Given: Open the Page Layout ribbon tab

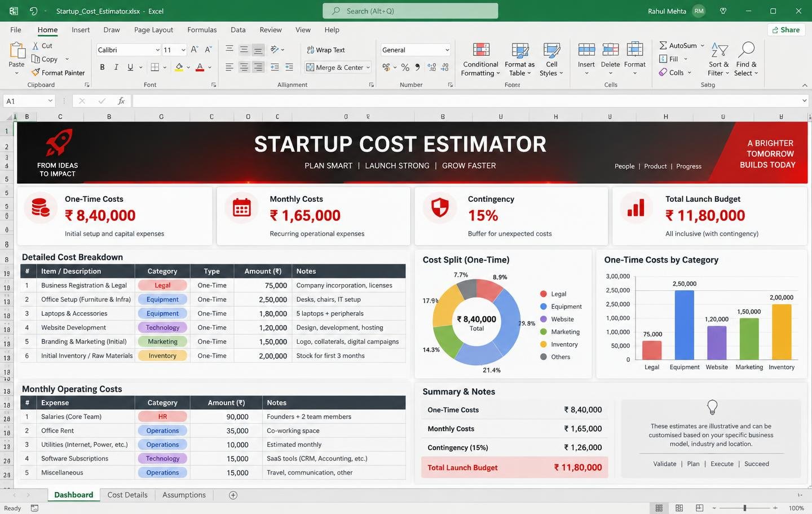Looking at the screenshot, I should 153,30.
